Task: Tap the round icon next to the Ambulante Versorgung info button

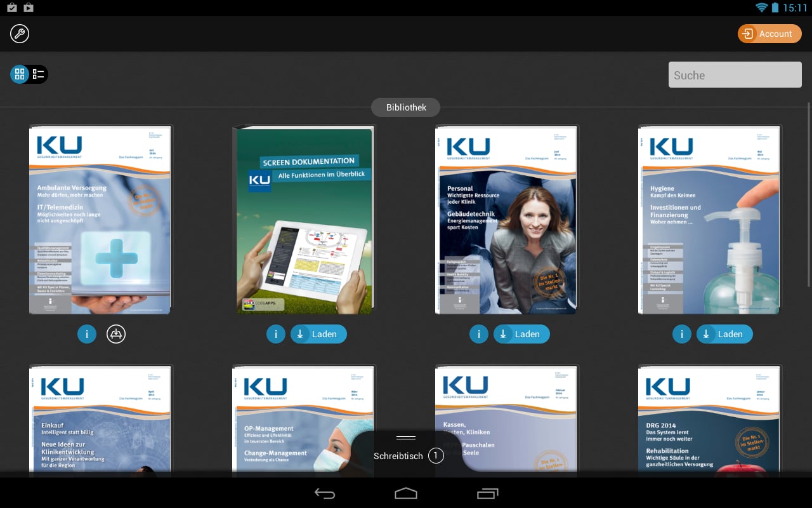Action: [116, 334]
